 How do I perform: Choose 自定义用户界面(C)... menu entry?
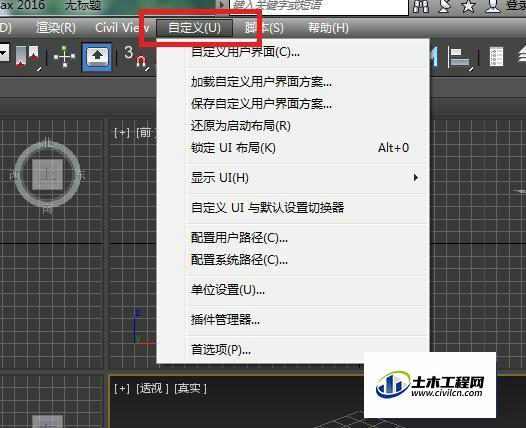(293, 52)
